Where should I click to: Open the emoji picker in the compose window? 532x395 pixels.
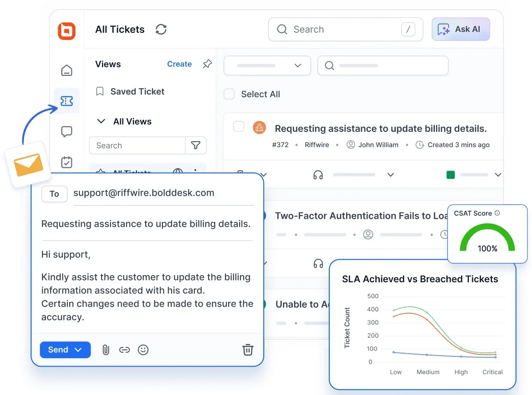pyautogui.click(x=143, y=350)
